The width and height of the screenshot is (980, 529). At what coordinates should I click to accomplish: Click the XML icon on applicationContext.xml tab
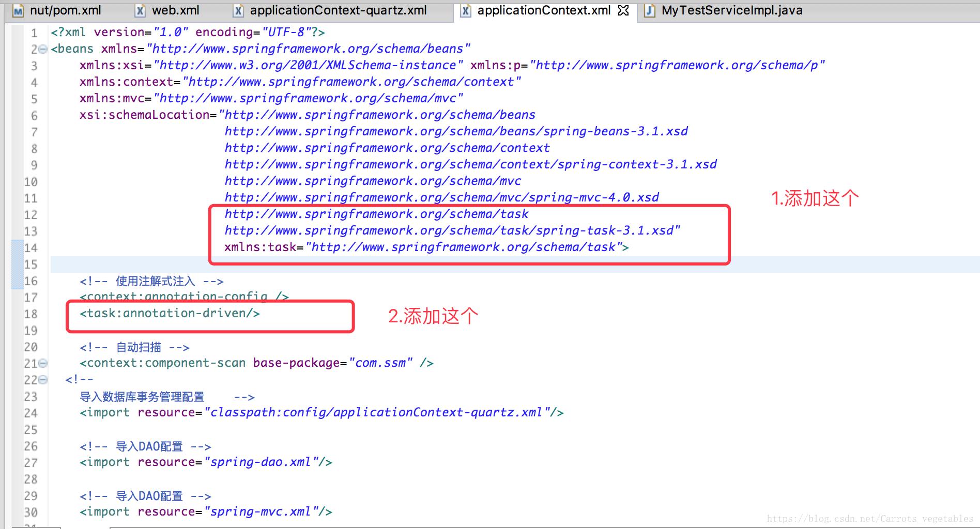[x=466, y=11]
